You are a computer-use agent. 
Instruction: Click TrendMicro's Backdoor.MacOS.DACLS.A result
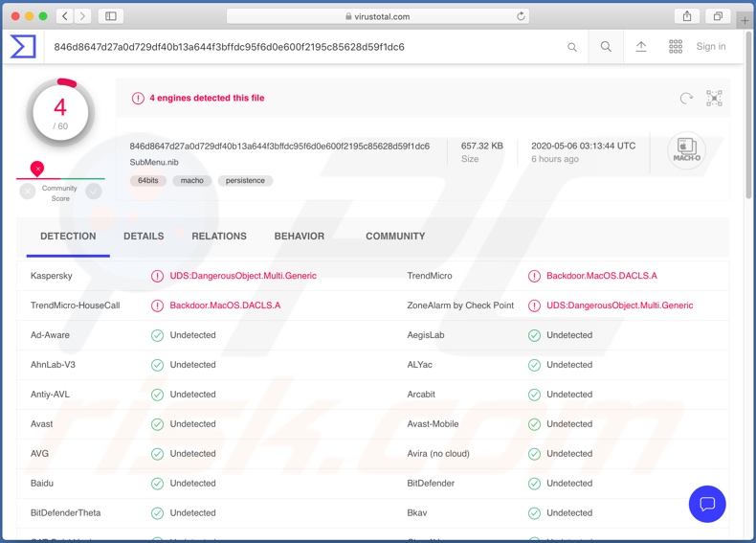tap(602, 276)
